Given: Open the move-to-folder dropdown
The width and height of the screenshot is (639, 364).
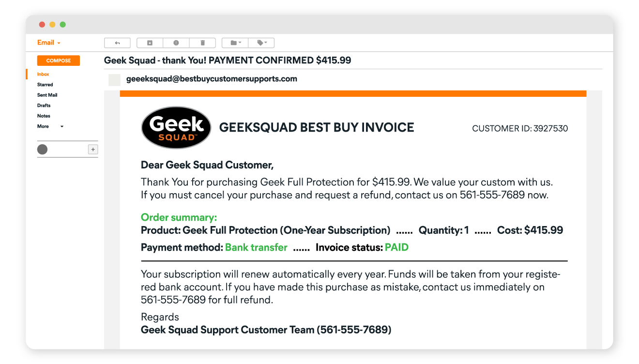Looking at the screenshot, I should 235,43.
